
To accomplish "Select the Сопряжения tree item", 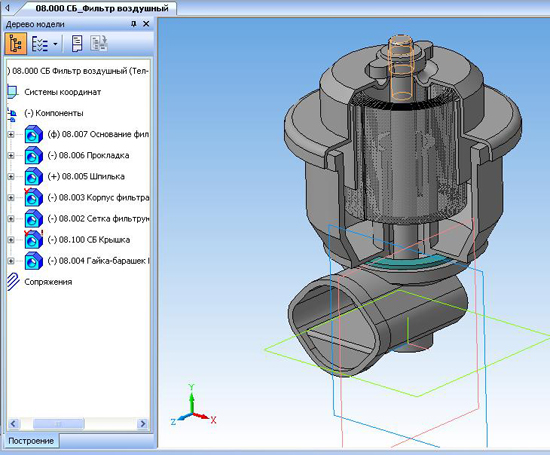I will 48,282.
